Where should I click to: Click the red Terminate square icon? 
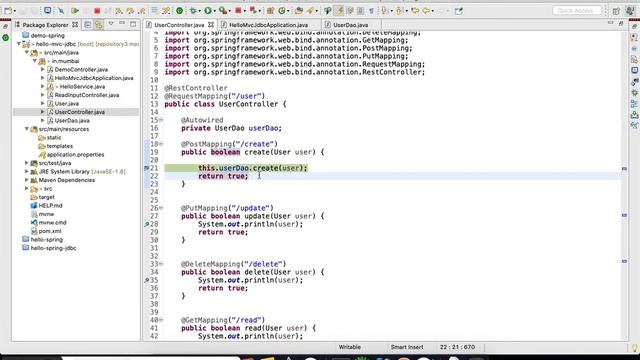(97, 11)
